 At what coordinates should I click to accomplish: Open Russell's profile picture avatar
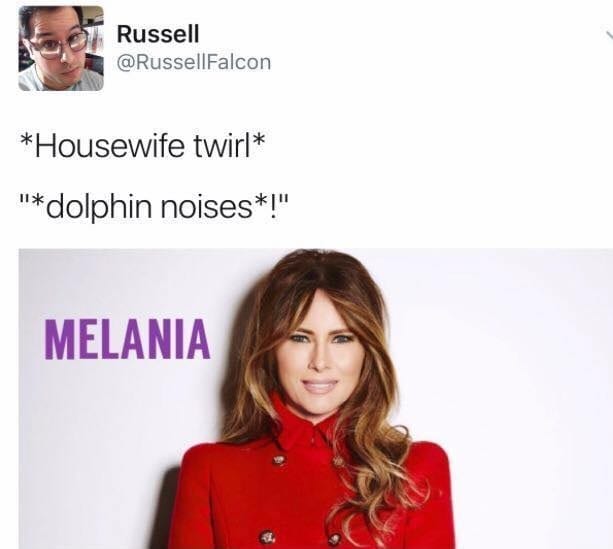pyautogui.click(x=61, y=48)
